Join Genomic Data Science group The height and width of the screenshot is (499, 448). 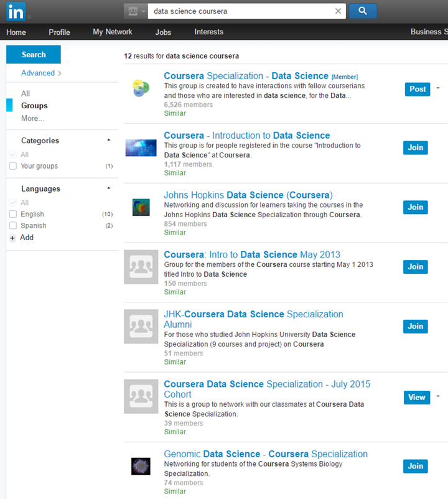(416, 466)
